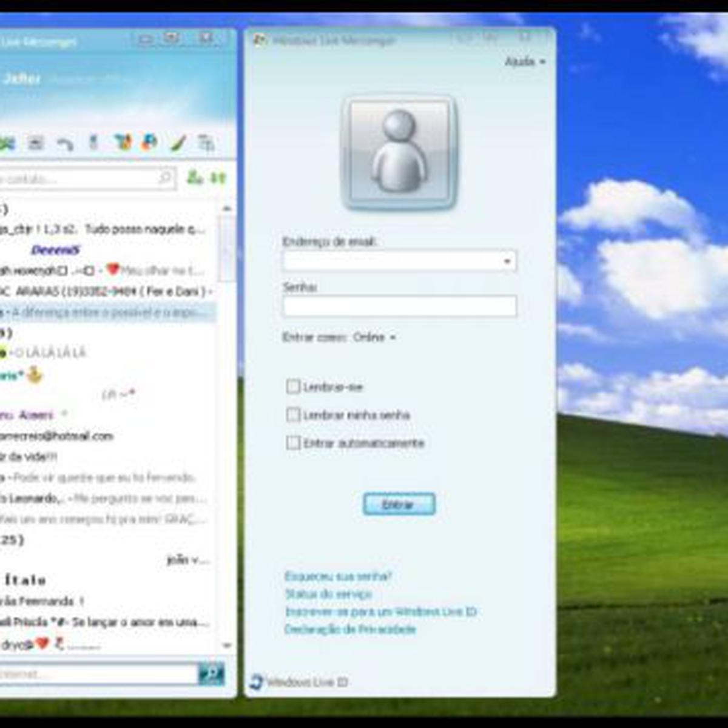Click the contact list scrollbar thumb
Viewport: 728px width, 728px height.
pos(227,248)
